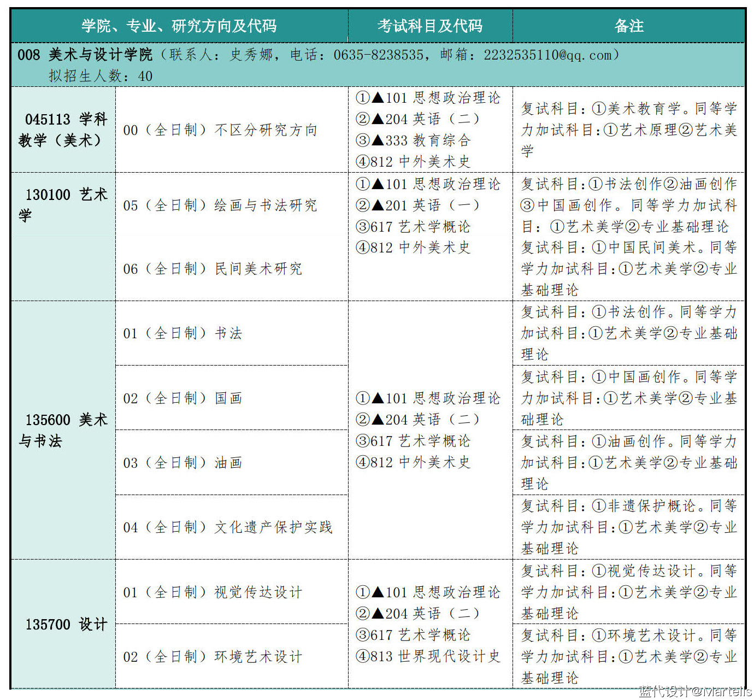This screenshot has width=754, height=700.
Task: Select the 008 美术与设计学院 heading
Action: (85, 55)
